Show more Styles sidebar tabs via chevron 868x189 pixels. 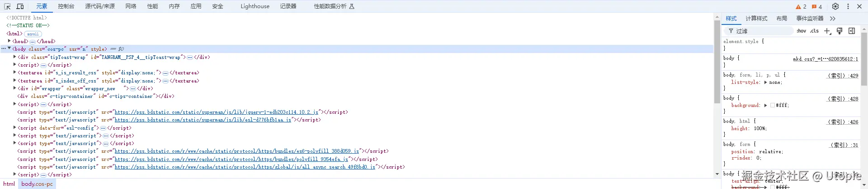[833, 19]
